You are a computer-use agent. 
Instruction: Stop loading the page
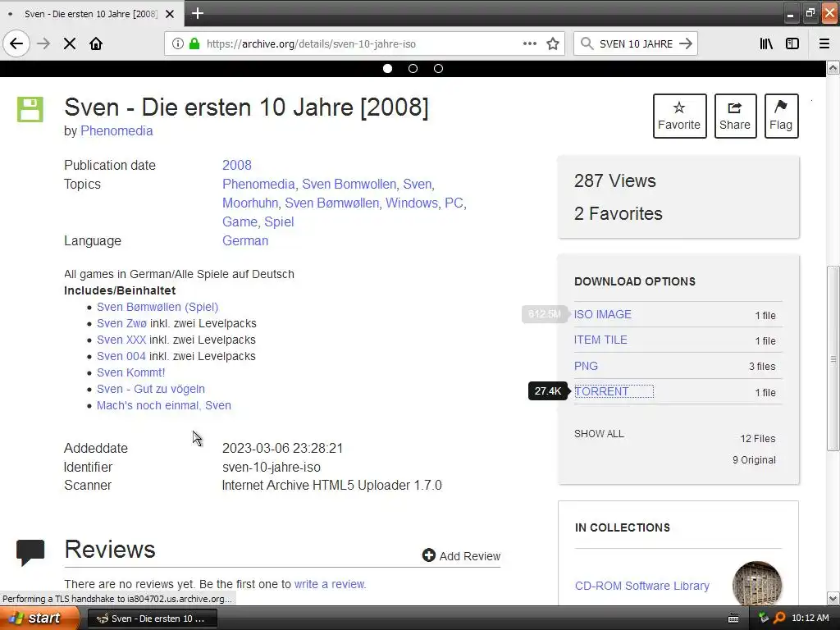[70, 43]
